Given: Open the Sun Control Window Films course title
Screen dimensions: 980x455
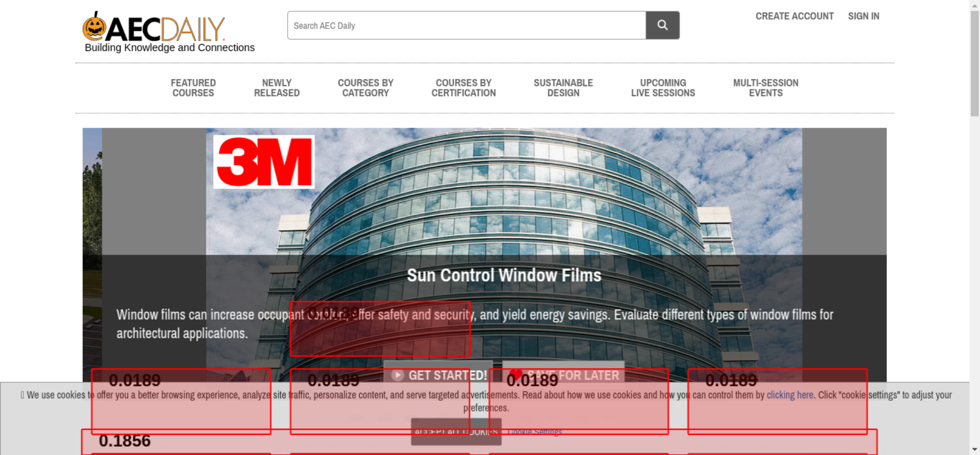Looking at the screenshot, I should [x=504, y=275].
